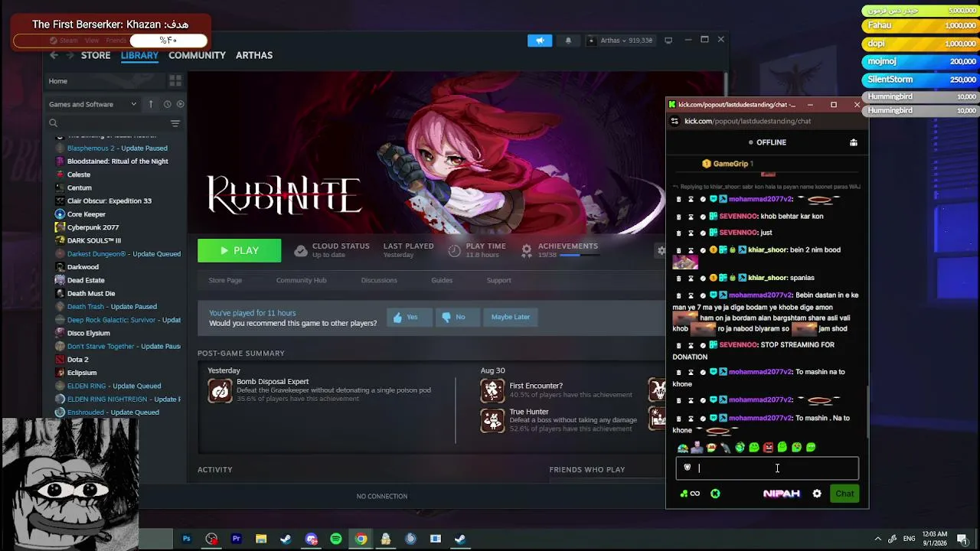Click the ENG language indicator in tray
This screenshot has height=551, width=980.
pyautogui.click(x=910, y=539)
